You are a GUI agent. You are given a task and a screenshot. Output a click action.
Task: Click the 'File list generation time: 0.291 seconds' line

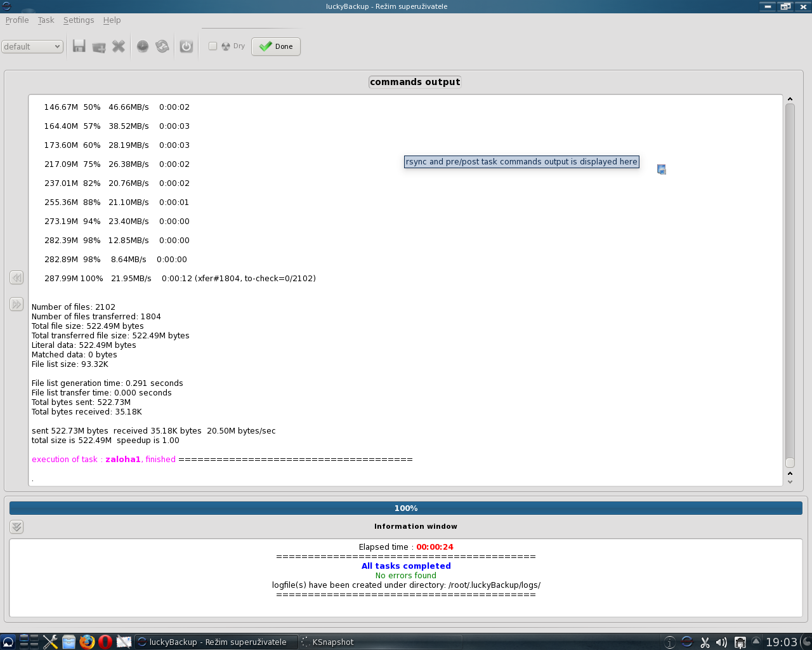pyautogui.click(x=107, y=383)
